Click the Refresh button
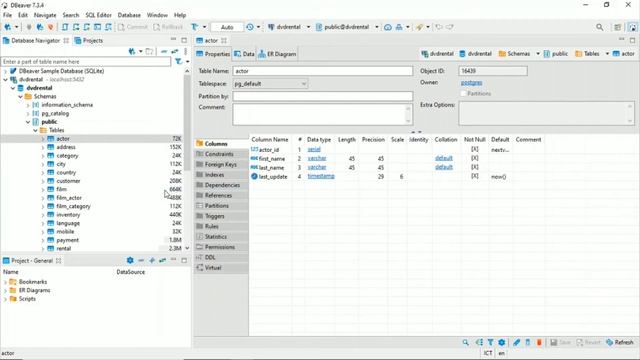This screenshot has width=640, height=360. (x=620, y=342)
